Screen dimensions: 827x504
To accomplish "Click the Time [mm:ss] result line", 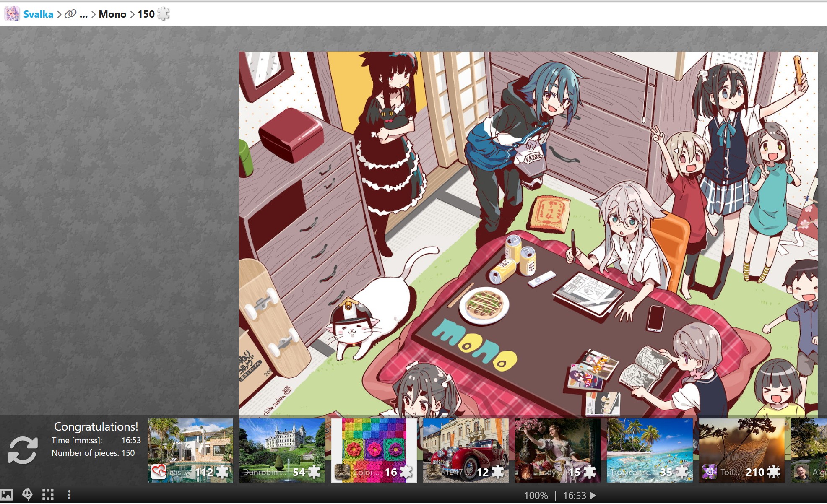I will (x=96, y=440).
